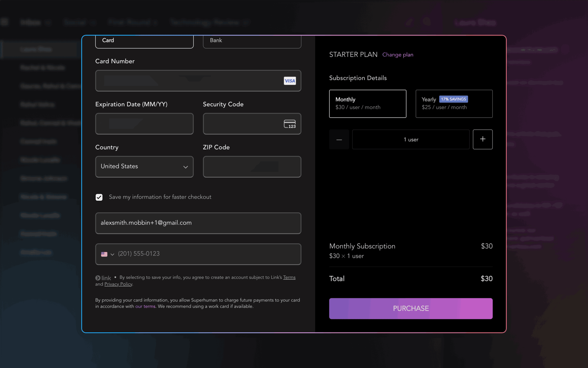The image size is (588, 368).
Task: Decrease user count with the minus button
Action: pyautogui.click(x=339, y=139)
